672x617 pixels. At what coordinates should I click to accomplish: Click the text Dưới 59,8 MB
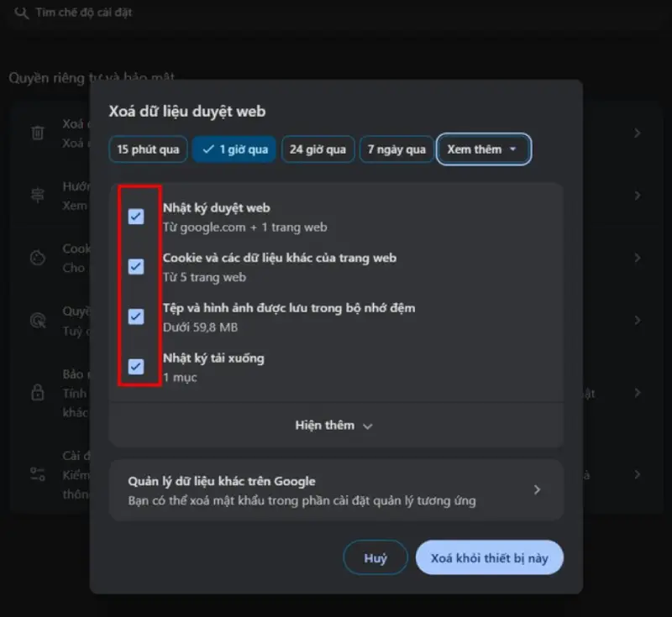(200, 327)
